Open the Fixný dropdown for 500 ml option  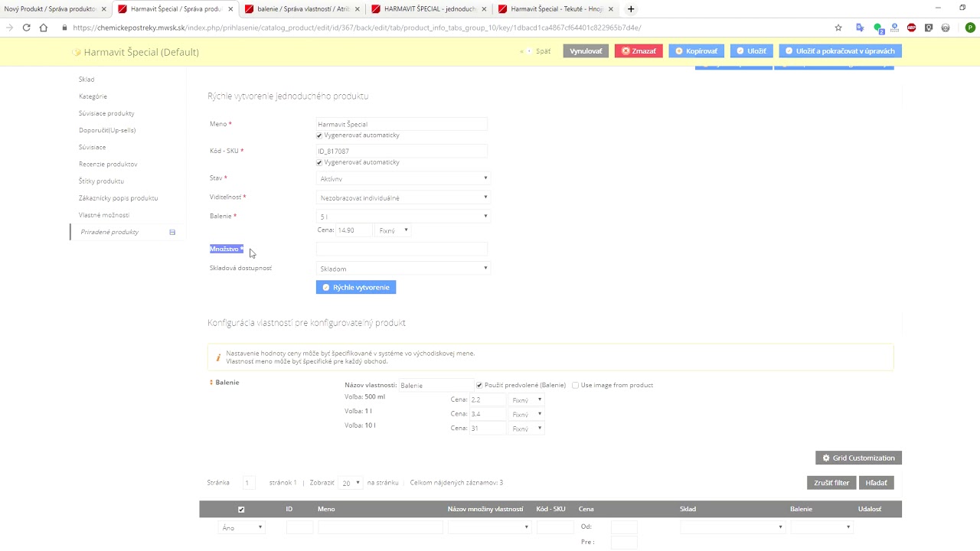coord(527,400)
